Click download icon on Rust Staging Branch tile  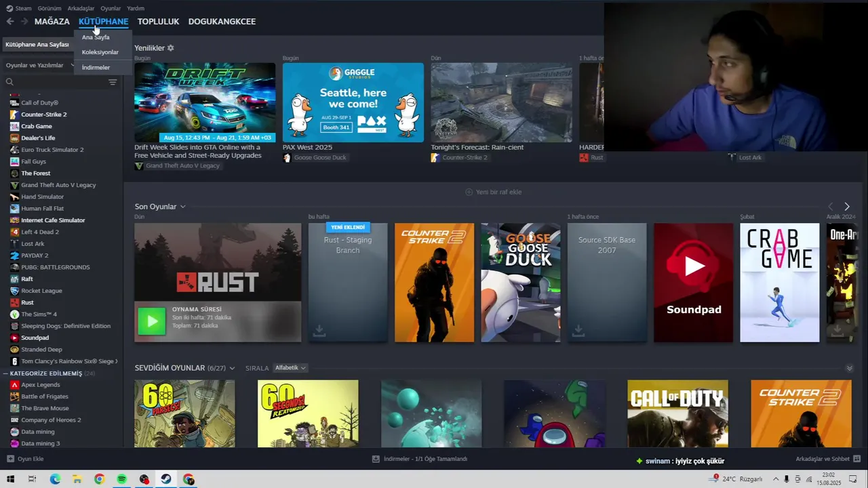click(x=319, y=331)
